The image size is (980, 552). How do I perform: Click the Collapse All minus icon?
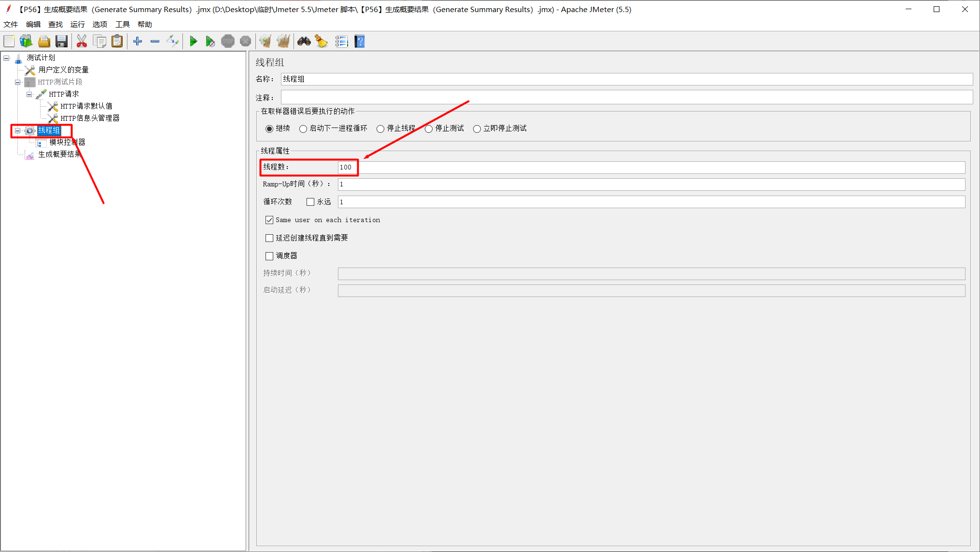155,42
